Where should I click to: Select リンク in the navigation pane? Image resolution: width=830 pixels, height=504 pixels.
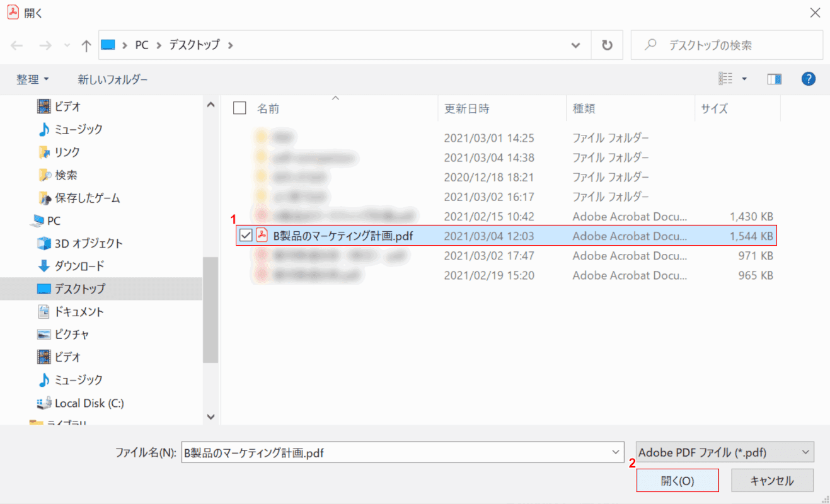coord(59,152)
